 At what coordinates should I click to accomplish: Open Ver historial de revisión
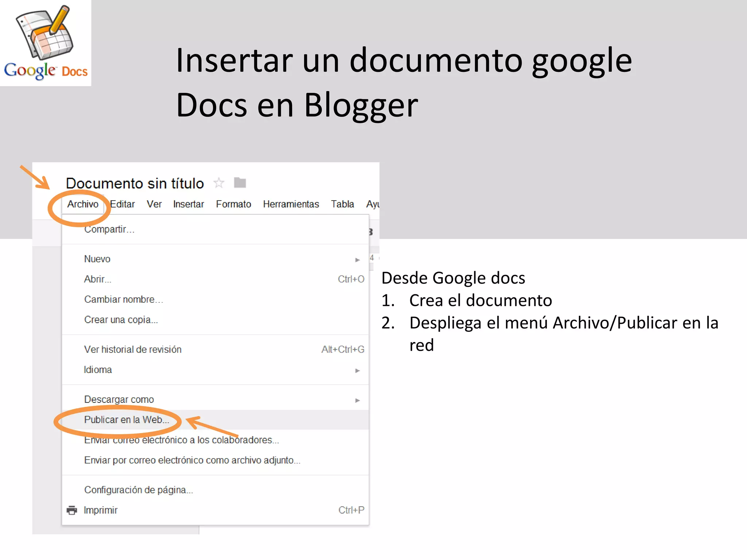click(x=215, y=350)
